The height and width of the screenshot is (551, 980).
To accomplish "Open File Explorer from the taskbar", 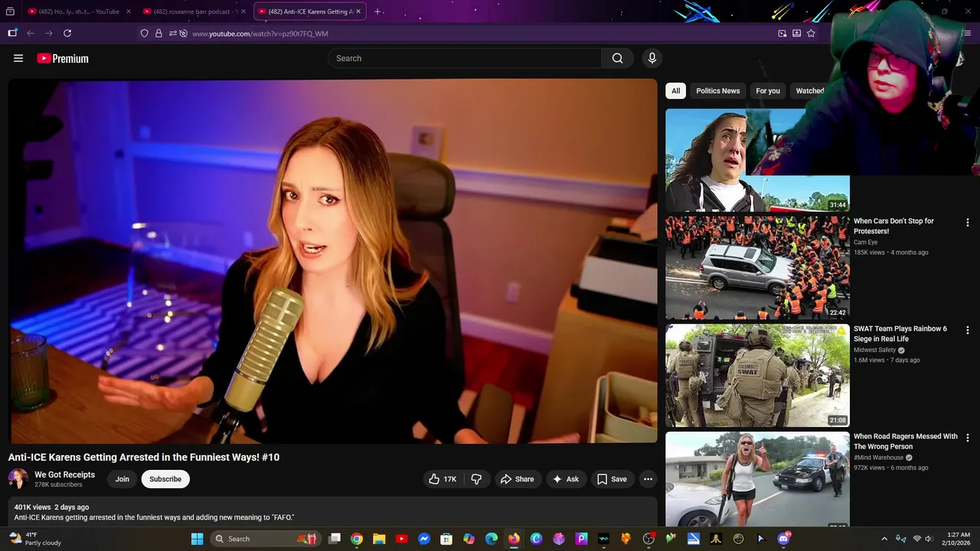I will click(x=379, y=539).
